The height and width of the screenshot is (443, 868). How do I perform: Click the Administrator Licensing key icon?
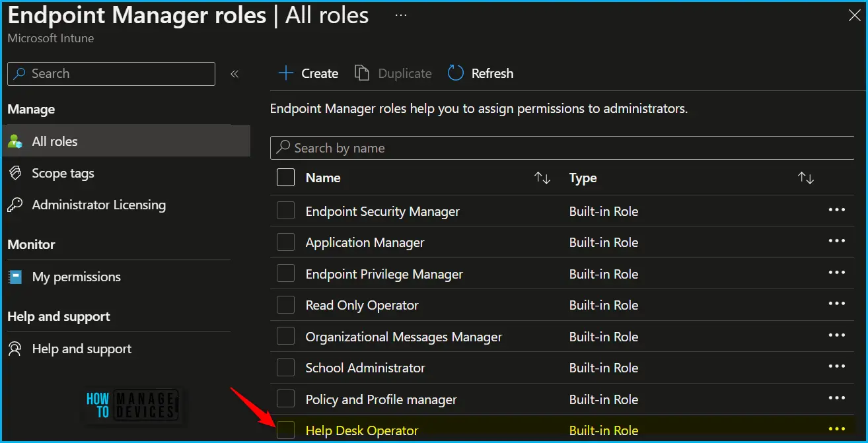15,205
